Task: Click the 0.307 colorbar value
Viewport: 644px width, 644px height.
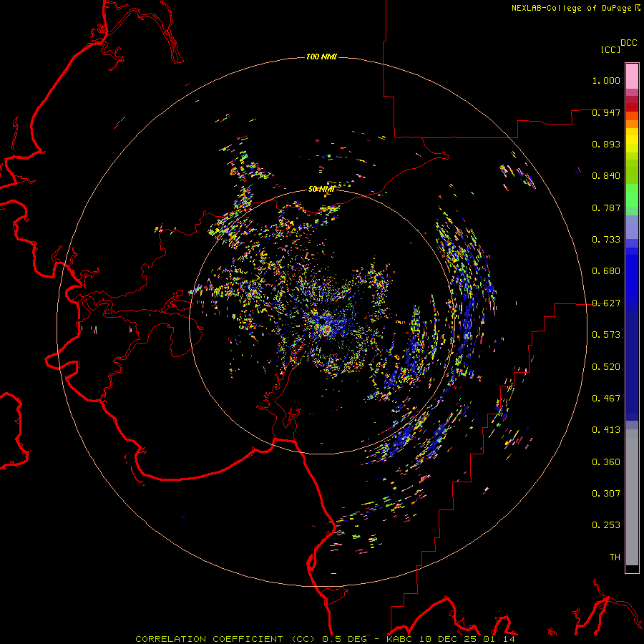Action: pyautogui.click(x=606, y=494)
